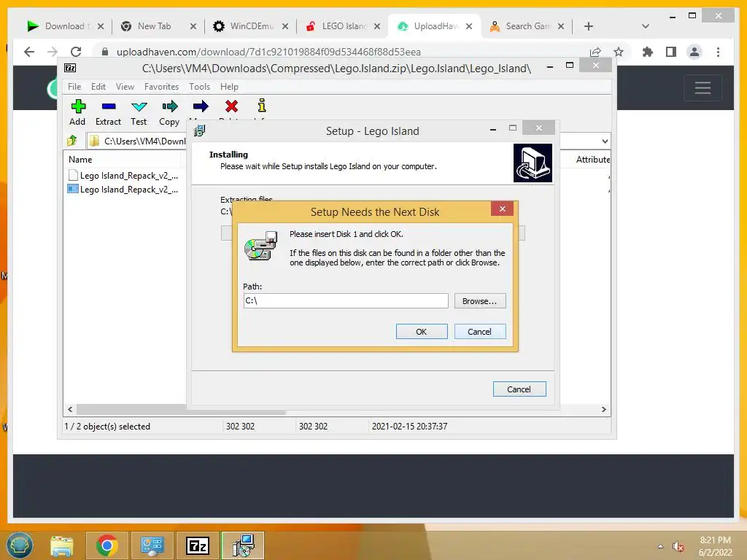
Task: Show hidden tray icons
Action: 660,546
